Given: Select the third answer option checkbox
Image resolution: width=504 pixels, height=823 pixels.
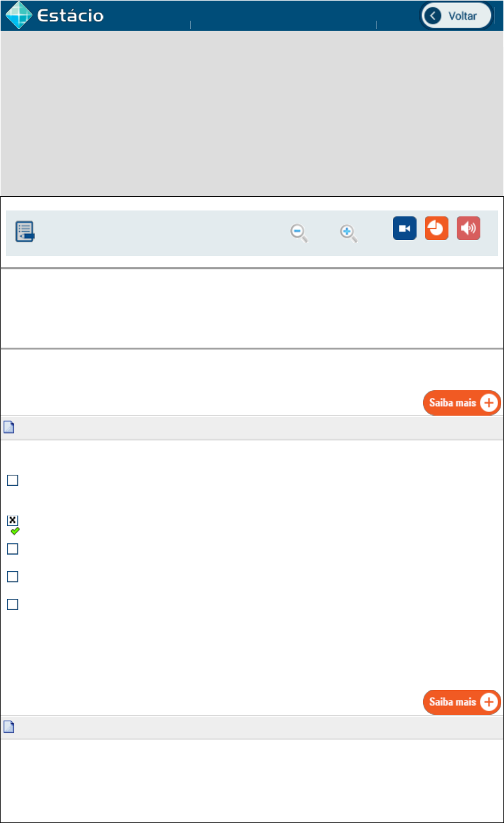Looking at the screenshot, I should tap(12, 549).
